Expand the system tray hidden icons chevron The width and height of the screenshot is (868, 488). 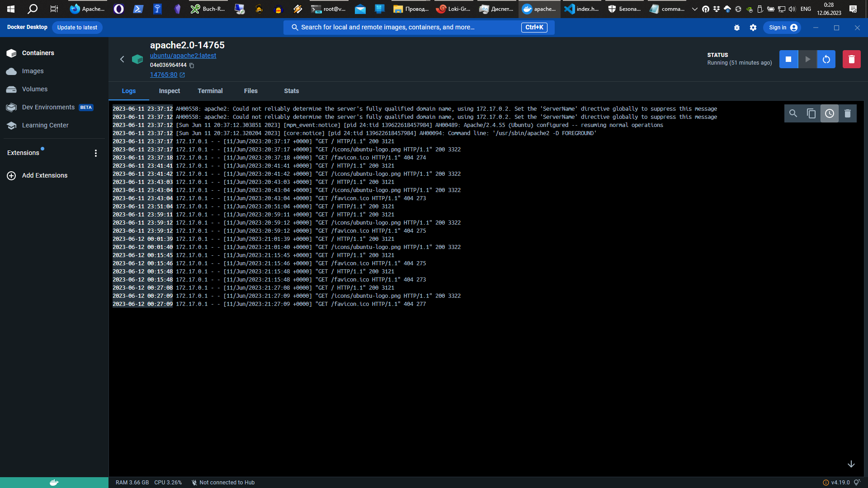[x=695, y=9]
